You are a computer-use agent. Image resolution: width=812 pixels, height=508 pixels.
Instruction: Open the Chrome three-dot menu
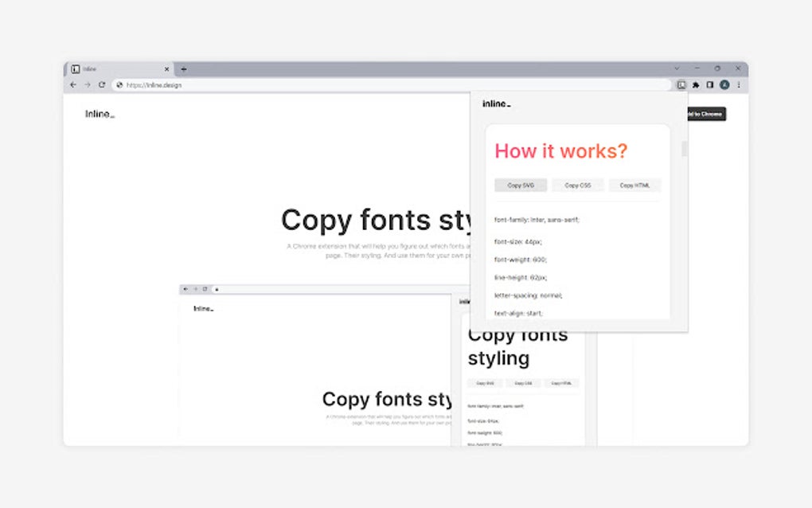click(x=739, y=85)
